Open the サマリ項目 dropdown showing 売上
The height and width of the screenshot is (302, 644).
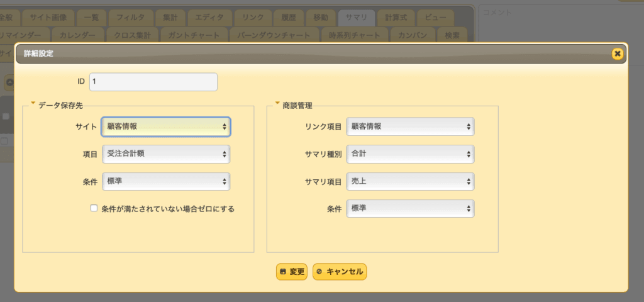pyautogui.click(x=410, y=181)
